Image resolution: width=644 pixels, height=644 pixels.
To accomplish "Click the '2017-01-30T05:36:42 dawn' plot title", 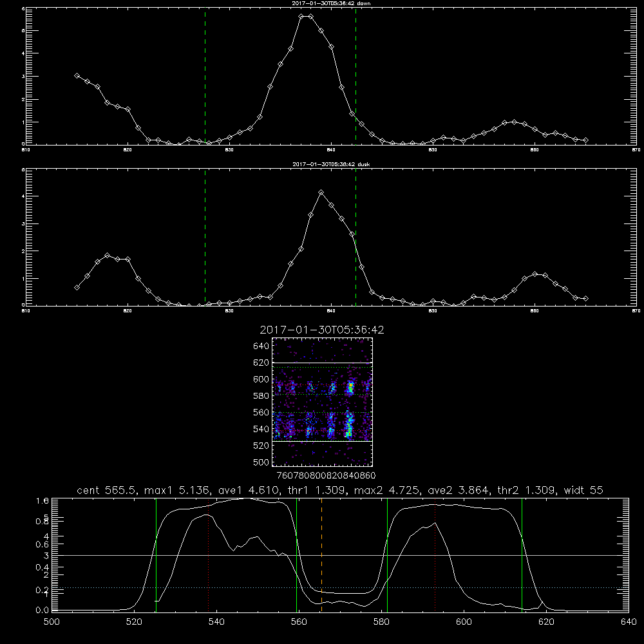I will tap(331, 3).
